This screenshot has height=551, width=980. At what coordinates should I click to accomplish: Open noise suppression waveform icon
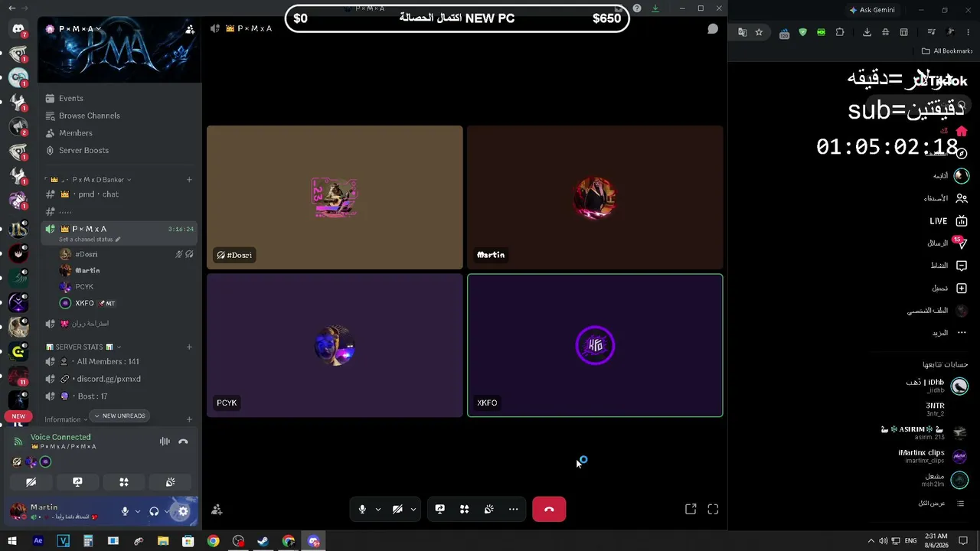(x=165, y=442)
